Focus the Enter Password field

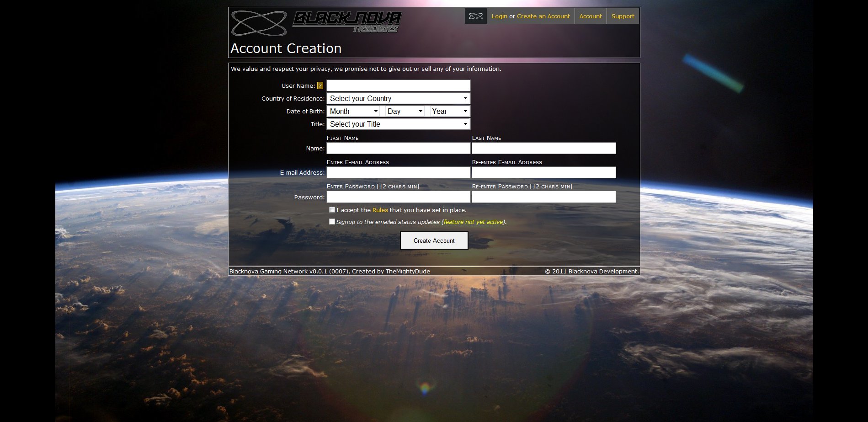point(399,197)
